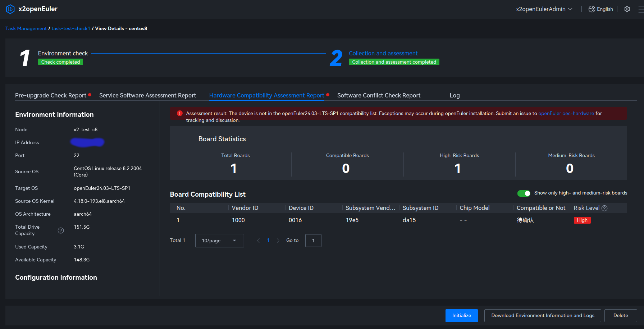This screenshot has height=329, width=644.
Task: Go to next page arrow
Action: point(278,241)
